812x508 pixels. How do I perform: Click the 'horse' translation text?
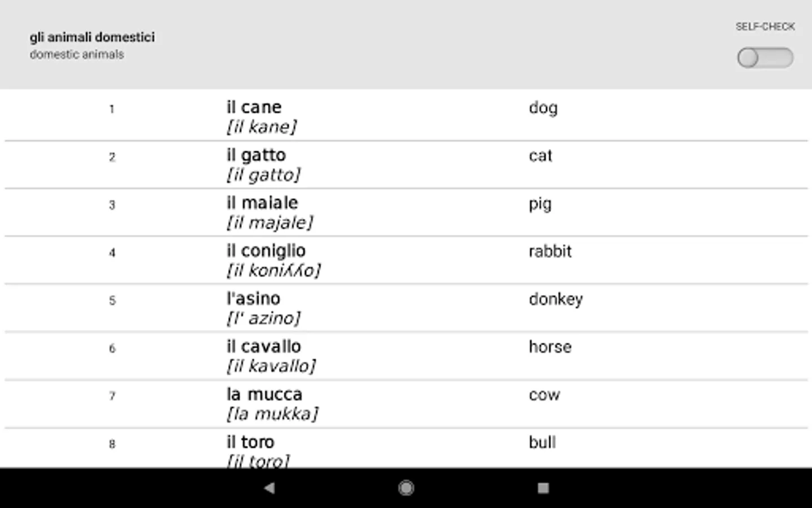550,347
